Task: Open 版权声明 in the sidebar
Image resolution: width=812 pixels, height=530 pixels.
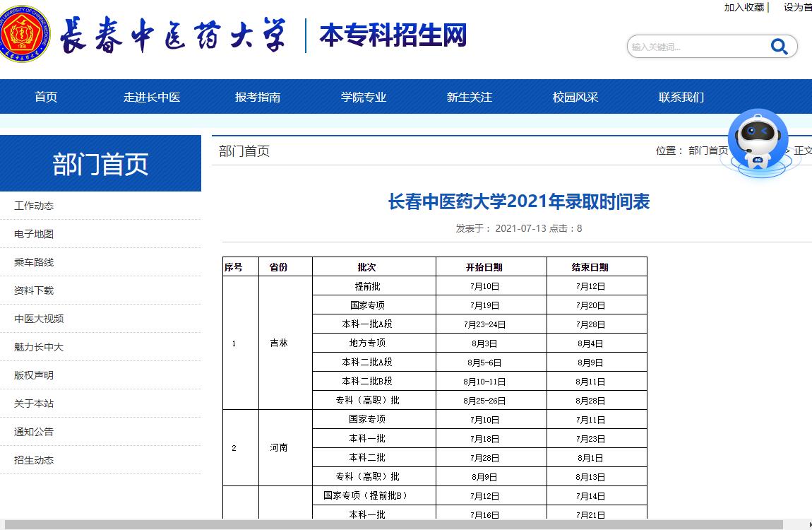Action: 34,375
